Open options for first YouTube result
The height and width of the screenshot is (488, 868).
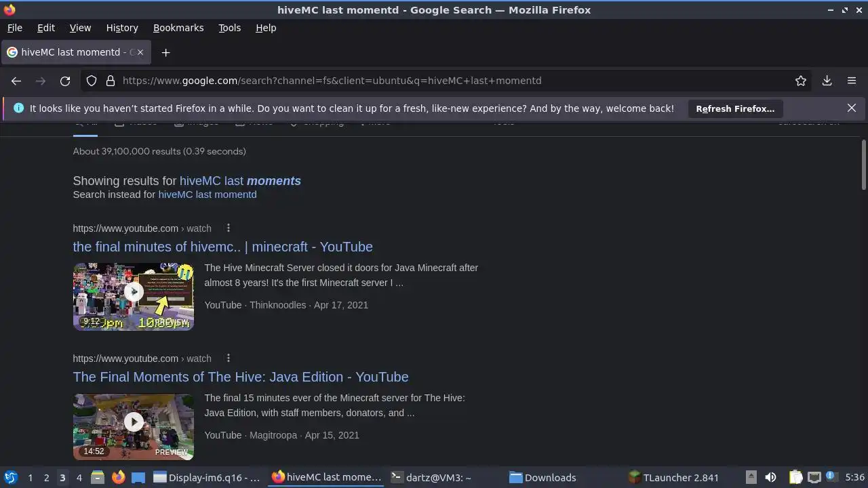coord(229,228)
